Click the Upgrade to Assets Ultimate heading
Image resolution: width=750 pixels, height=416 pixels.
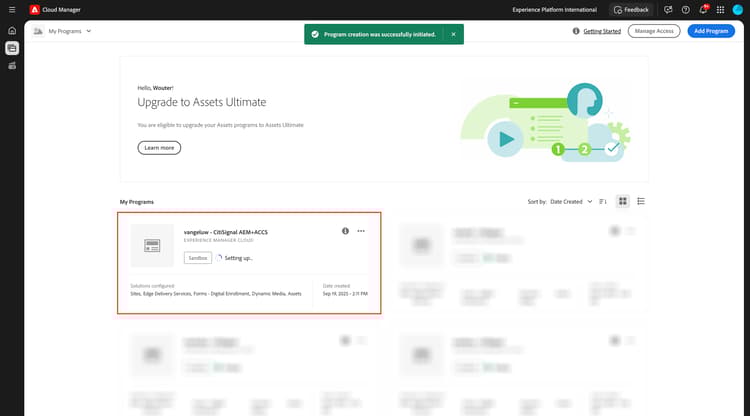(x=202, y=102)
